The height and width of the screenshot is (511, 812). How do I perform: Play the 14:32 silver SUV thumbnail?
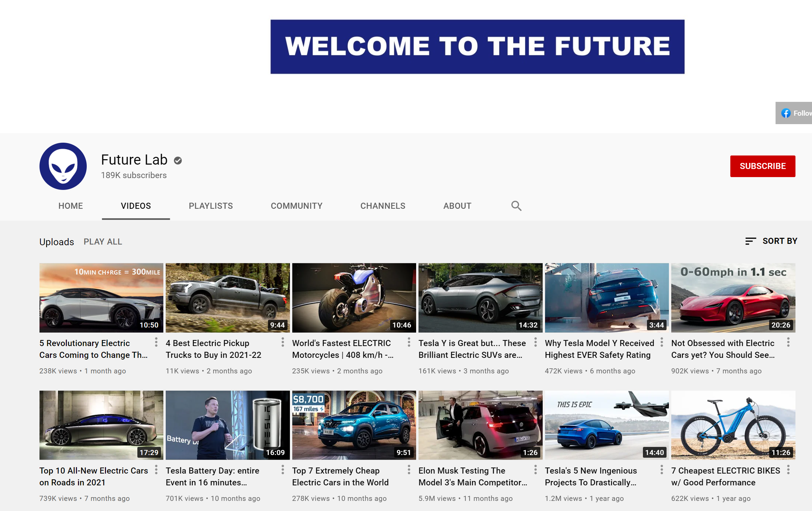click(481, 298)
